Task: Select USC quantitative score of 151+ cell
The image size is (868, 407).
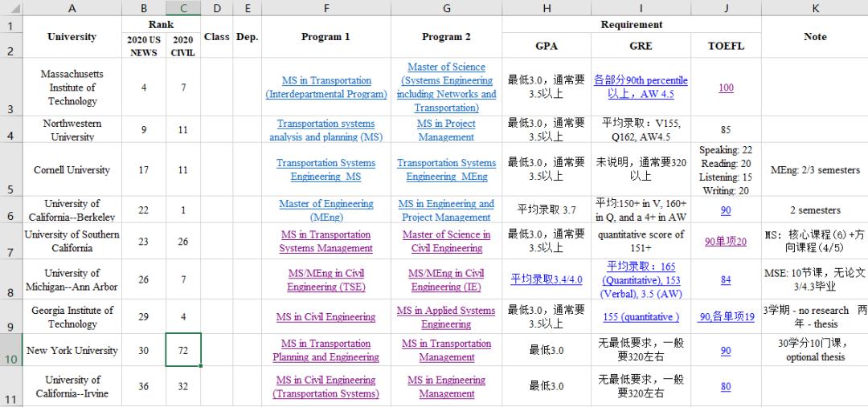Action: click(641, 241)
